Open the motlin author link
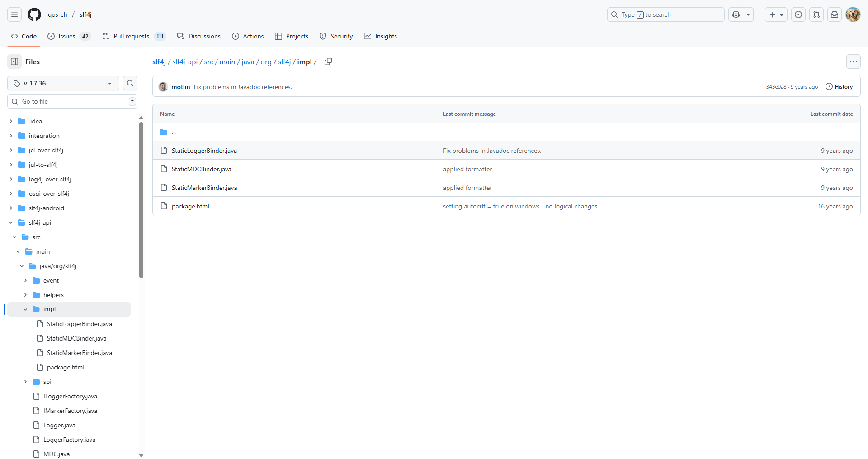The image size is (868, 459). click(x=180, y=87)
